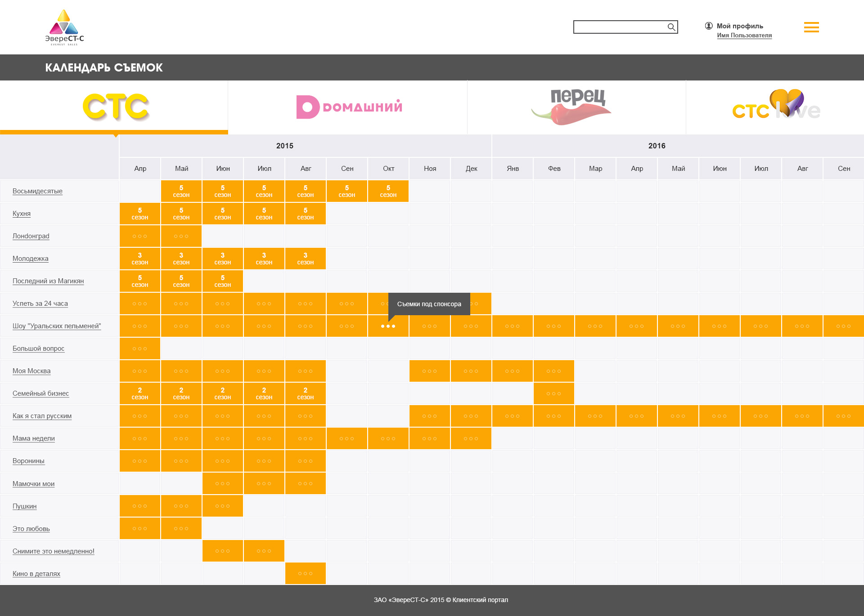
Task: Open the Воронины show link
Action: click(x=28, y=461)
